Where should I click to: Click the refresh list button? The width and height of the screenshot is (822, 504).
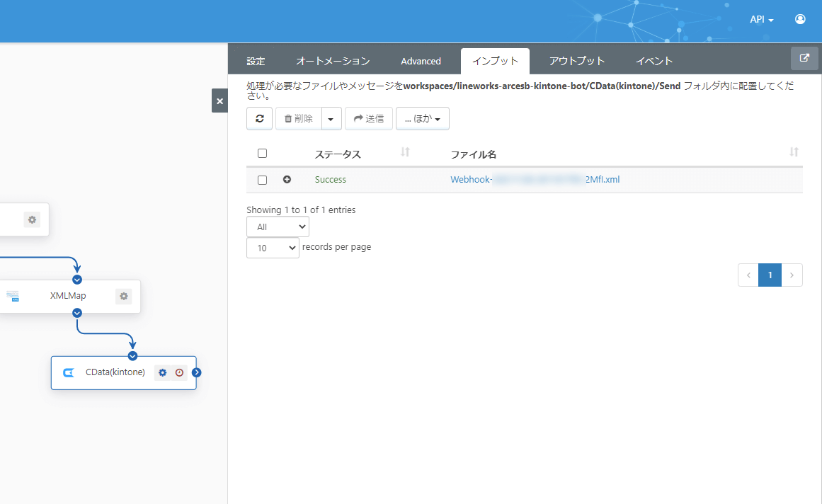[260, 118]
